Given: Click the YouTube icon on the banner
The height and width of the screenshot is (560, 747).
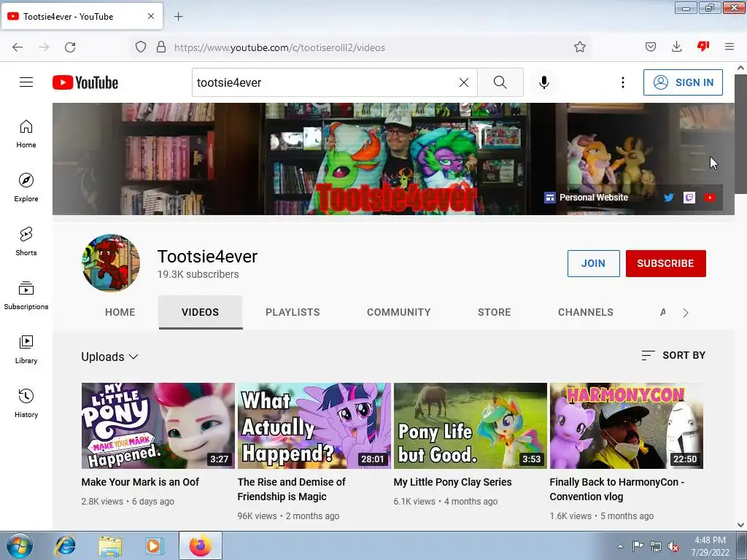Looking at the screenshot, I should pos(710,198).
